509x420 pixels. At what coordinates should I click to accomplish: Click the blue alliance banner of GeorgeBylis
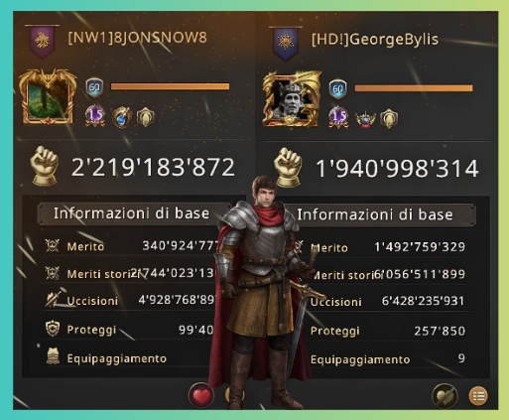tap(286, 44)
